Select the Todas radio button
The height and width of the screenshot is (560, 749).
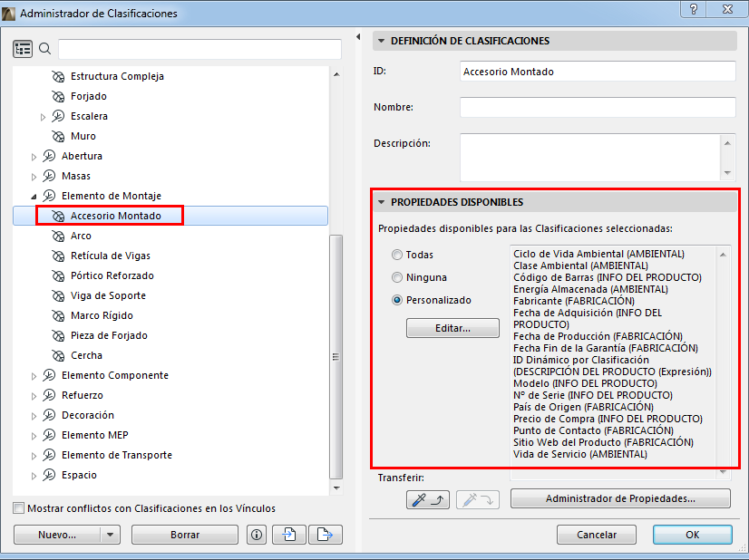[397, 255]
